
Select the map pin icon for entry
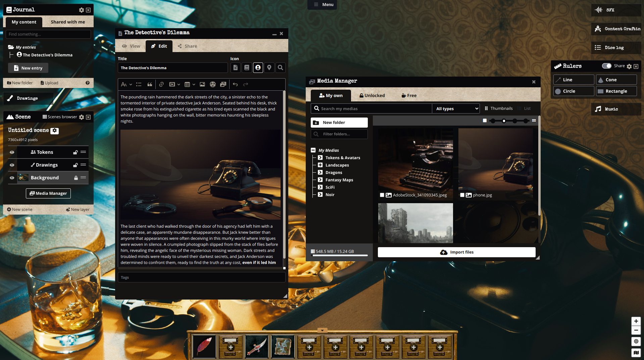pos(269,68)
